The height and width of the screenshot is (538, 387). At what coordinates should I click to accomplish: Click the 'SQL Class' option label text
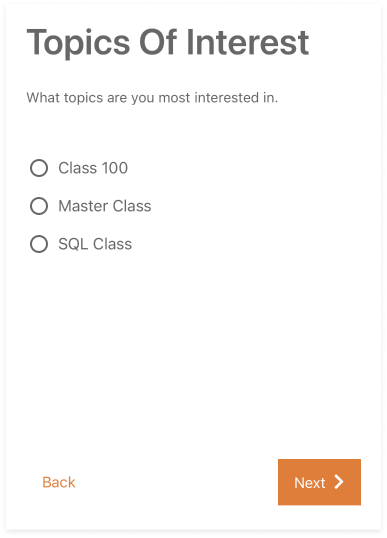(95, 244)
